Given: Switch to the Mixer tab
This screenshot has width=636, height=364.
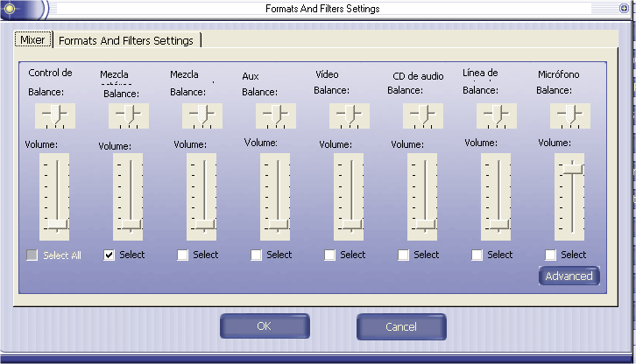Looking at the screenshot, I should [x=33, y=39].
